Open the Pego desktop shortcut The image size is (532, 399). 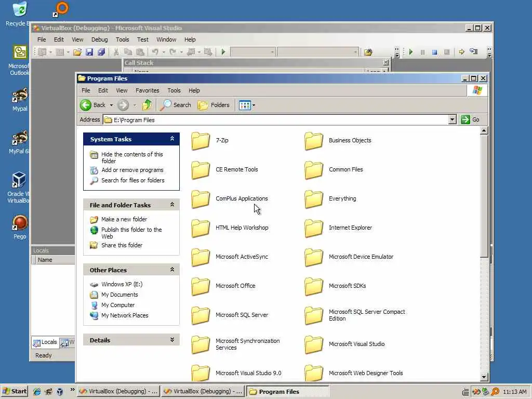click(x=20, y=228)
